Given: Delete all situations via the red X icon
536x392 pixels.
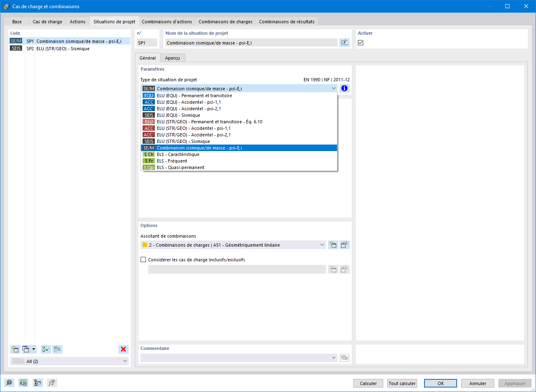Looking at the screenshot, I should point(123,349).
